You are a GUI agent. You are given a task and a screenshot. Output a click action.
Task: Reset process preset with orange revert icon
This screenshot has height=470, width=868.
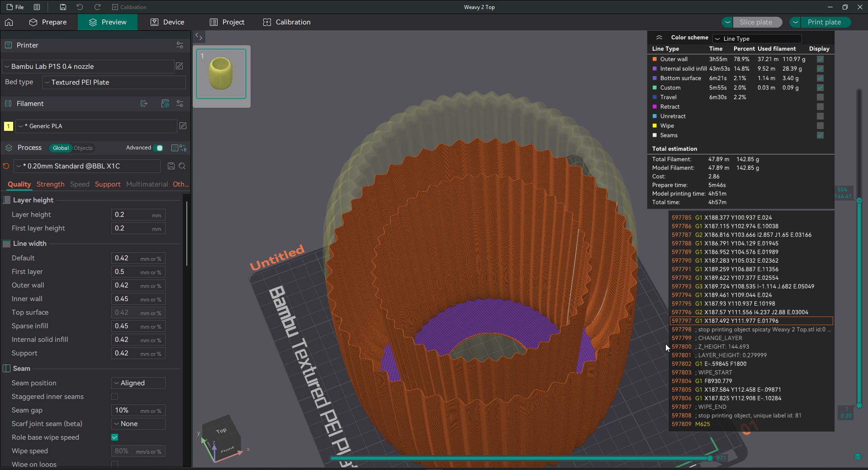click(6, 166)
